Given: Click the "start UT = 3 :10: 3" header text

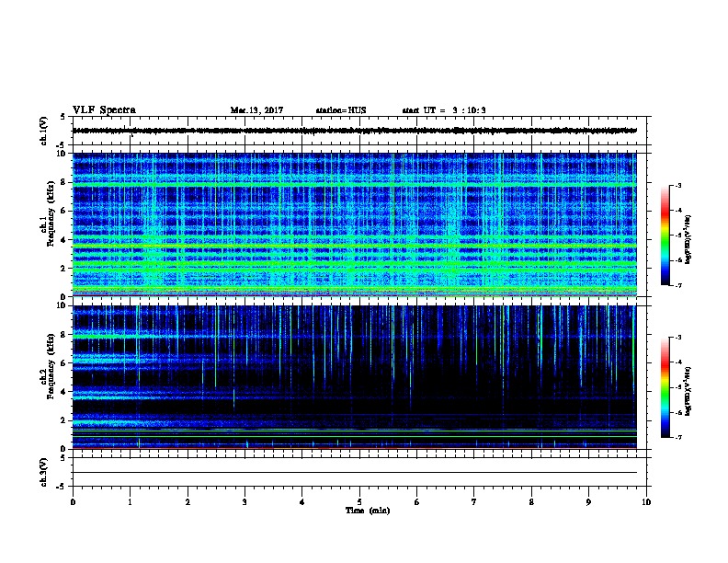Looking at the screenshot, I should tap(444, 110).
